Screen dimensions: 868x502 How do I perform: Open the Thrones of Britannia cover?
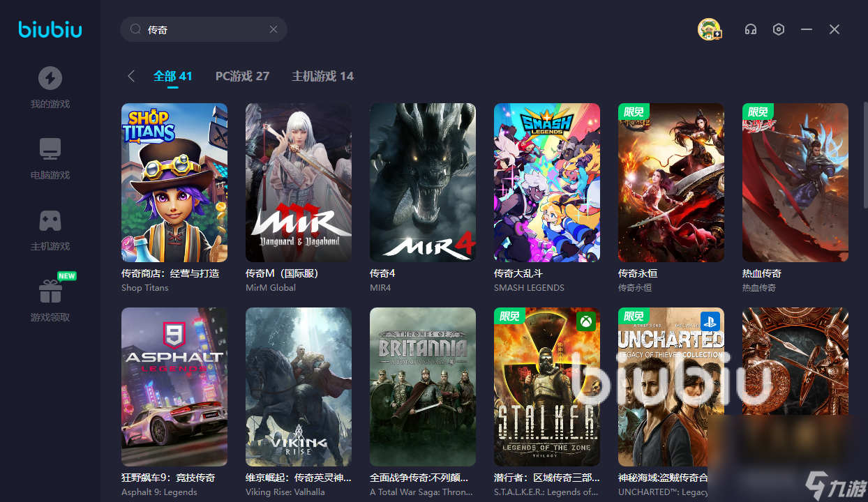coord(423,387)
